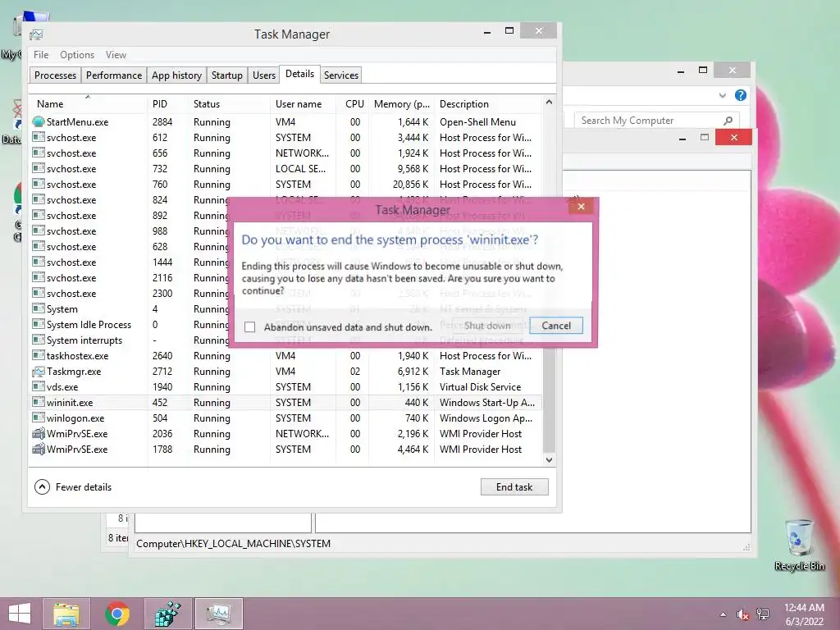The image size is (840, 630).
Task: Open File Explorer from the taskbar
Action: coord(66,614)
